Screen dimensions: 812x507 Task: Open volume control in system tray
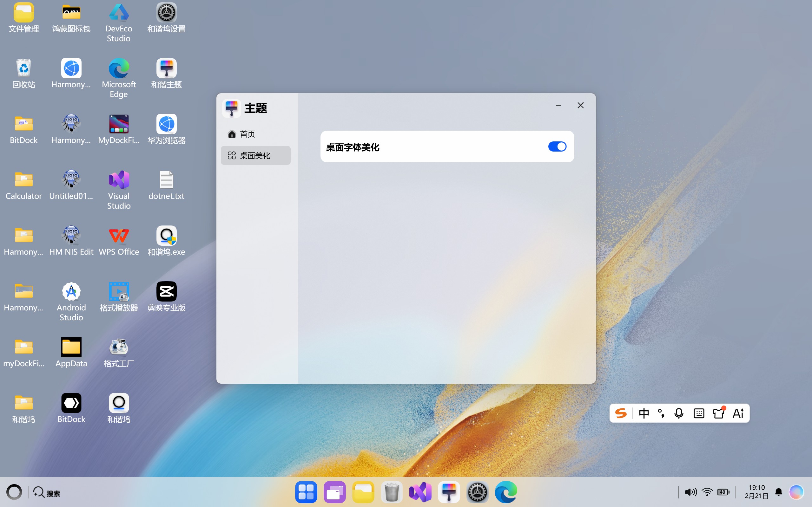click(690, 492)
